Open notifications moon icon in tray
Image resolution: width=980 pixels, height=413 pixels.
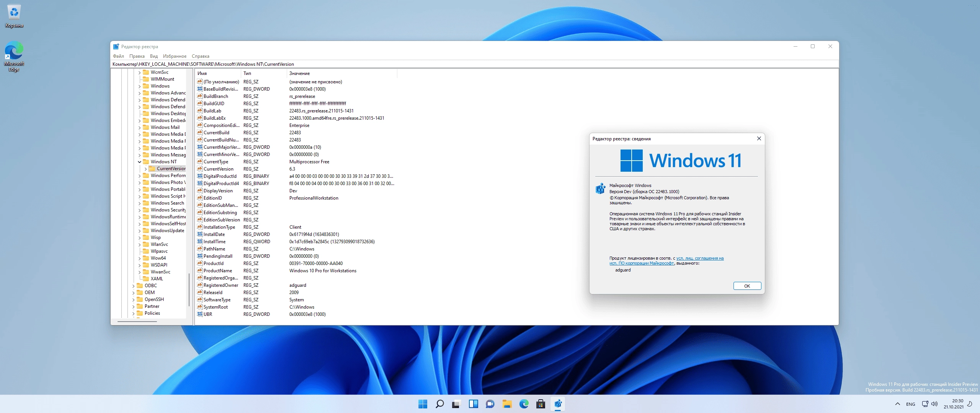(970, 404)
